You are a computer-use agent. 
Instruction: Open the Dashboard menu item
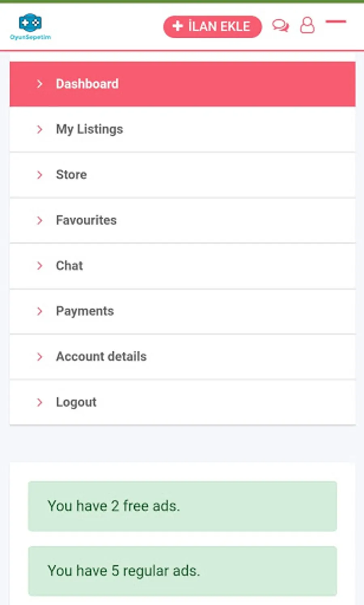click(x=87, y=84)
